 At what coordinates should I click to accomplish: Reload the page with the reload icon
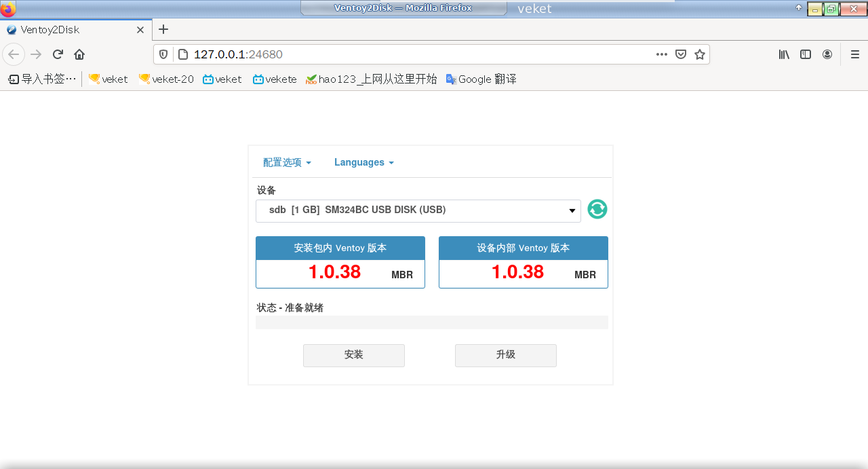click(58, 54)
